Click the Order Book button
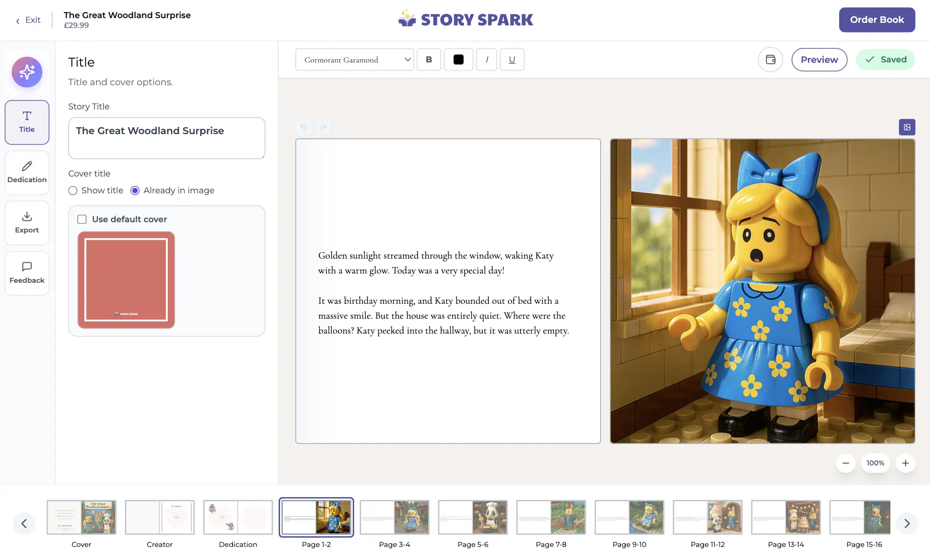This screenshot has width=930, height=560. (877, 20)
